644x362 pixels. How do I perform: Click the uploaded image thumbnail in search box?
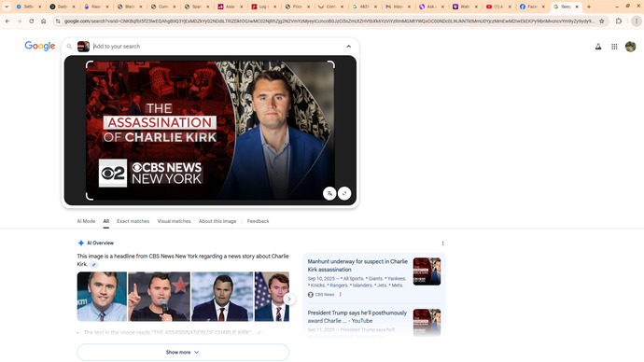pos(83,47)
